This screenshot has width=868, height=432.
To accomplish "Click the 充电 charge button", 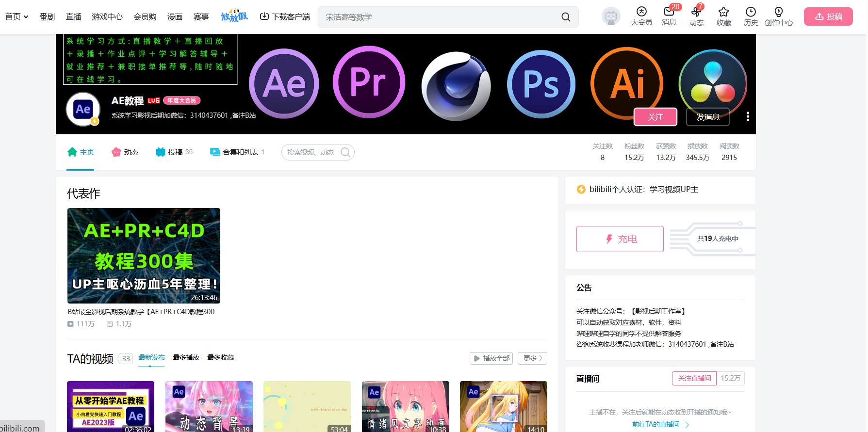I will click(x=620, y=239).
